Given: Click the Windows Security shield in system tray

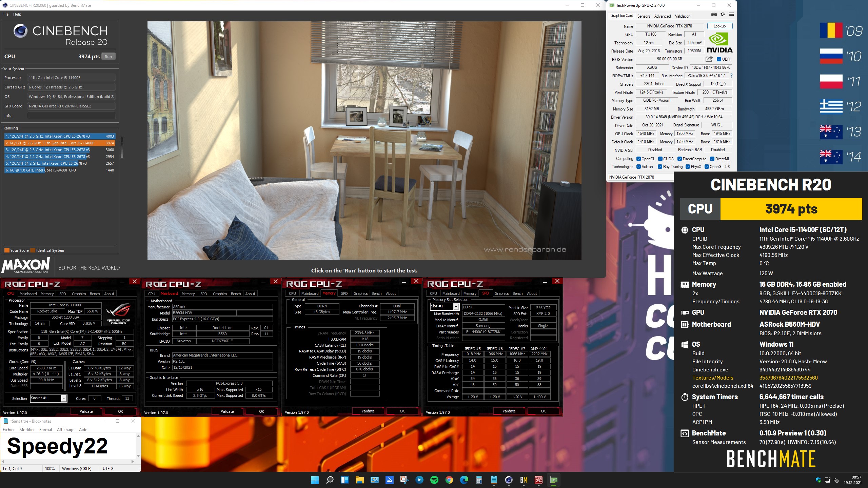Looking at the screenshot, I should tap(818, 480).
